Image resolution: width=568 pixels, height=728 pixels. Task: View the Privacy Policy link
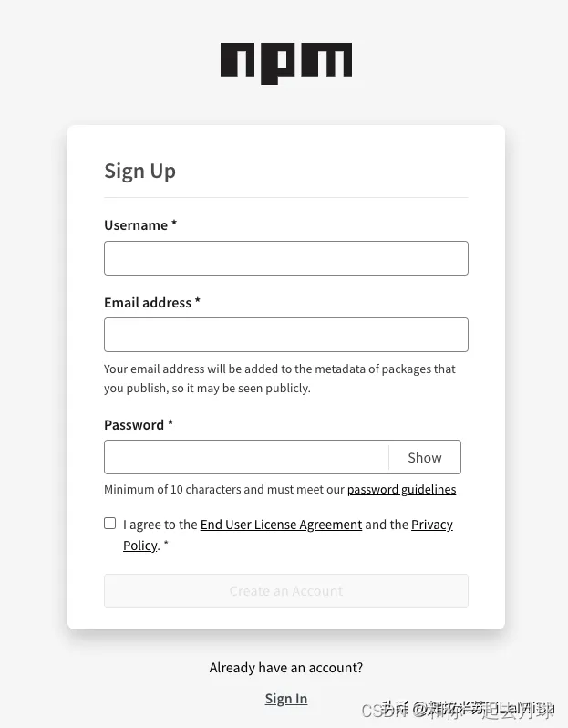point(431,525)
